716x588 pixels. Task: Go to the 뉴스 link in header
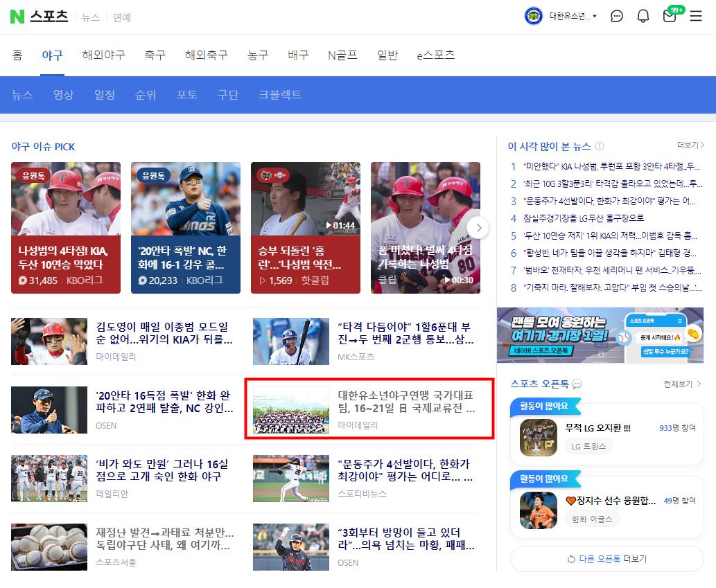tap(90, 17)
